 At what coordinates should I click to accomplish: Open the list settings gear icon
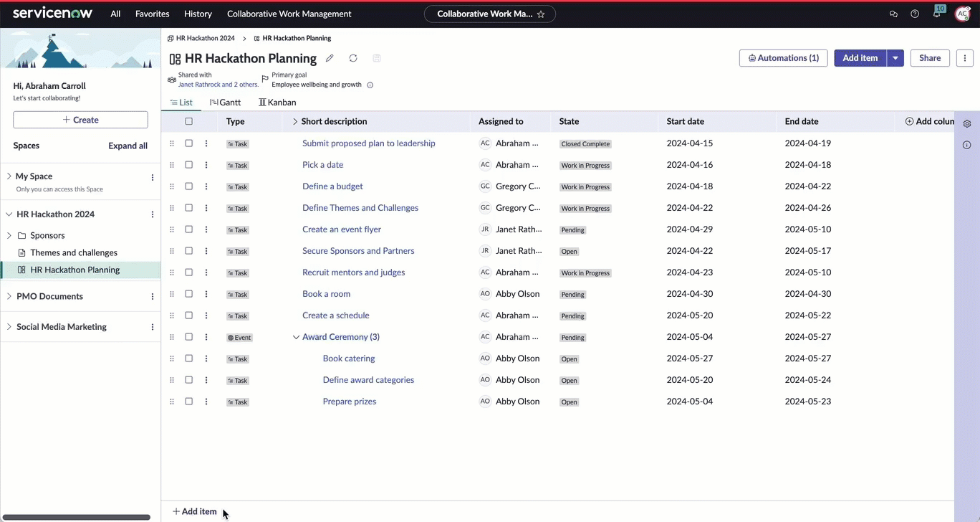coord(967,123)
